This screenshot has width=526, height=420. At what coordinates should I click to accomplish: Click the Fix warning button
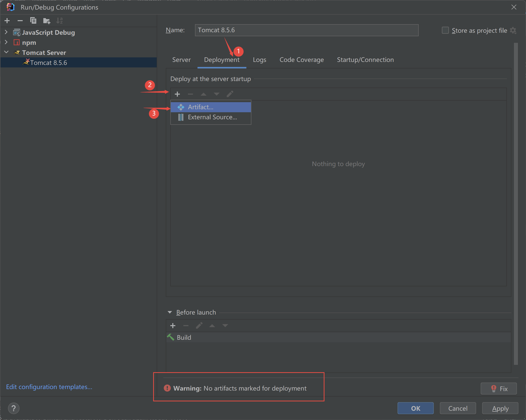(x=499, y=389)
